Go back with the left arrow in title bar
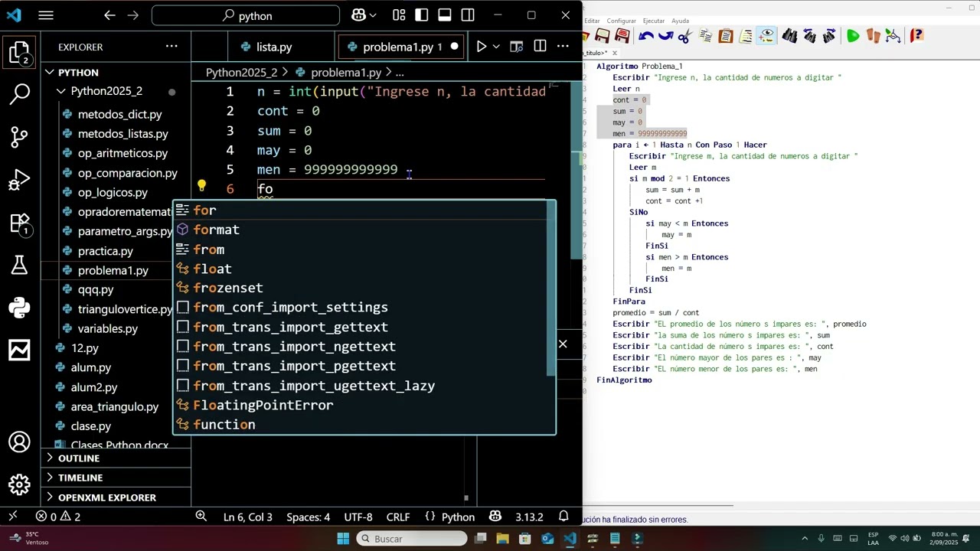 tap(109, 15)
